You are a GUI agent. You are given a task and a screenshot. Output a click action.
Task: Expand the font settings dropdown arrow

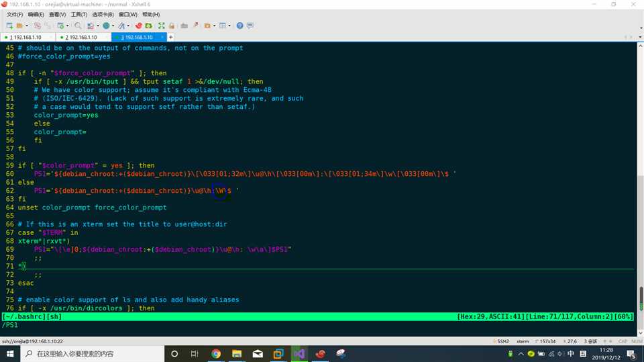click(x=128, y=26)
